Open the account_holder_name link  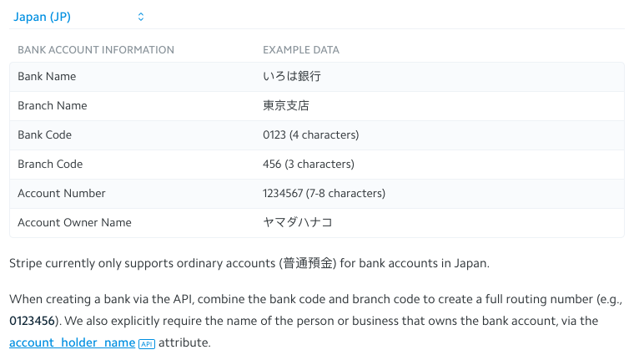(x=73, y=342)
